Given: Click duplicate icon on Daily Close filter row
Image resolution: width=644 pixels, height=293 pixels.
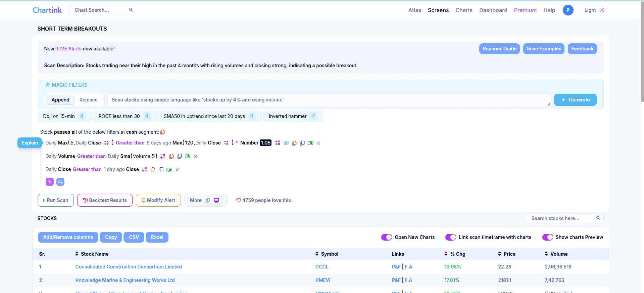Looking at the screenshot, I should click(x=161, y=170).
